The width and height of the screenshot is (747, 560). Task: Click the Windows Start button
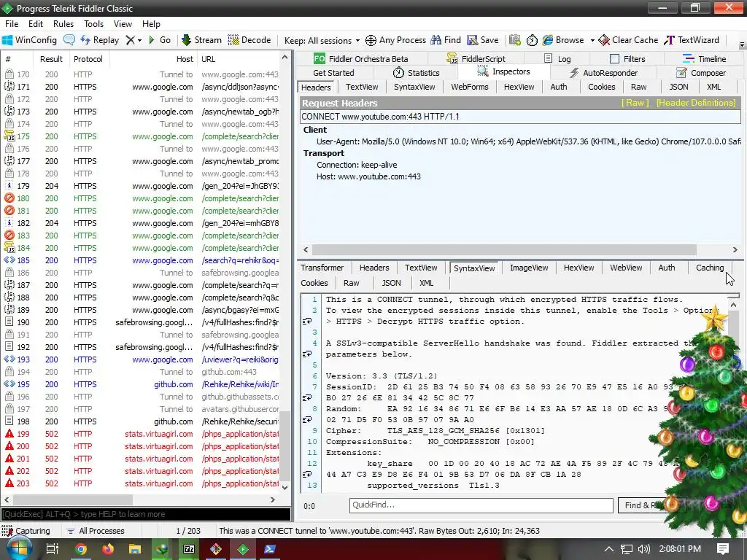click(19, 549)
